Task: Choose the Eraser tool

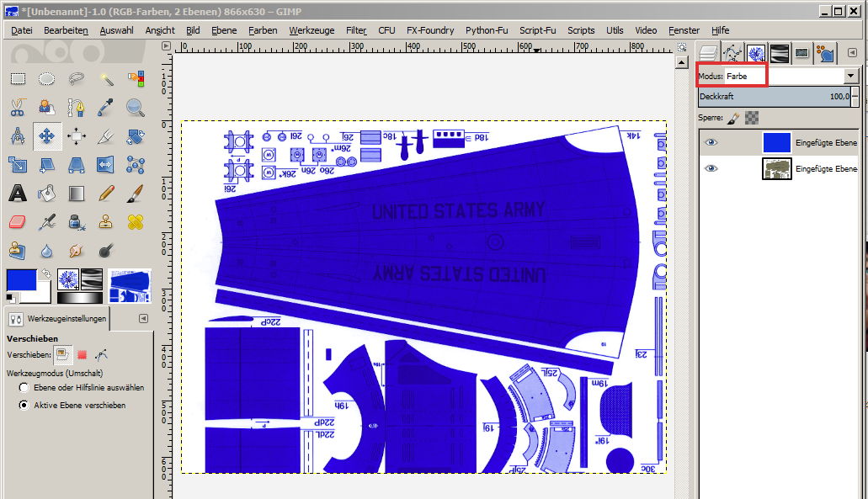Action: pyautogui.click(x=18, y=222)
